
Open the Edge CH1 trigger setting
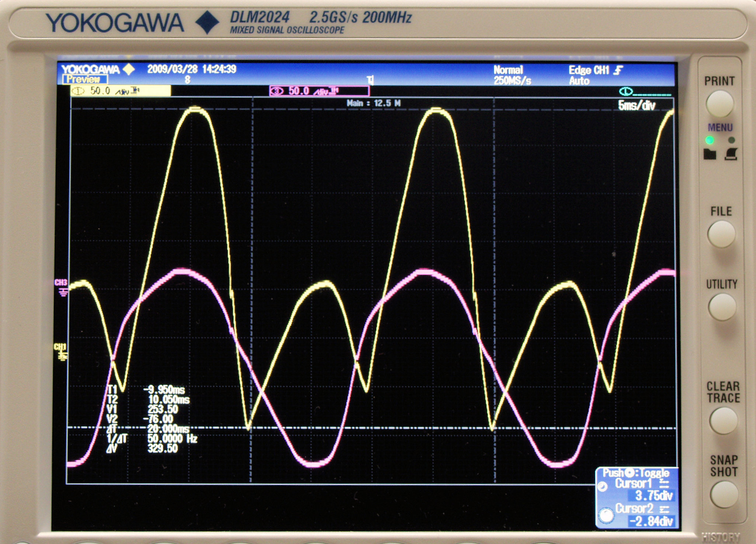tap(589, 70)
